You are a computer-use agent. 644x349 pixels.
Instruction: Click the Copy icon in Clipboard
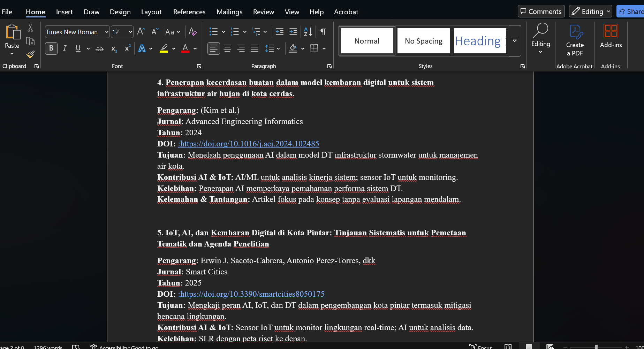click(x=30, y=41)
